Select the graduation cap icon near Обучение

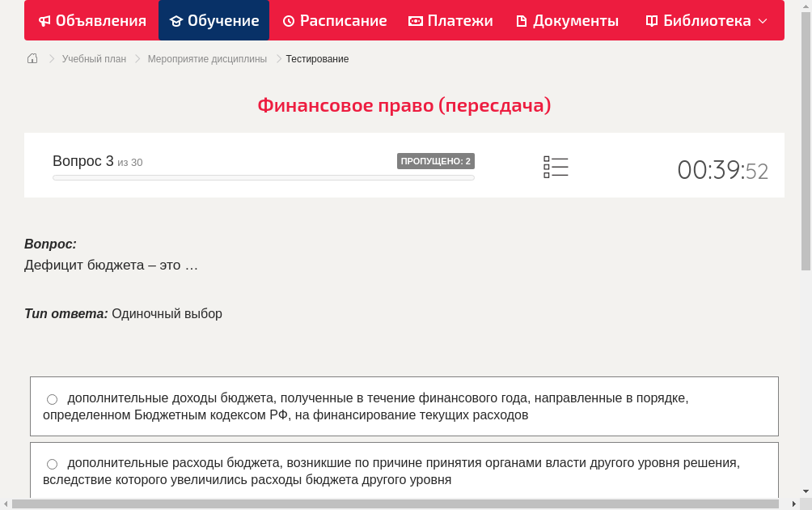tap(176, 20)
